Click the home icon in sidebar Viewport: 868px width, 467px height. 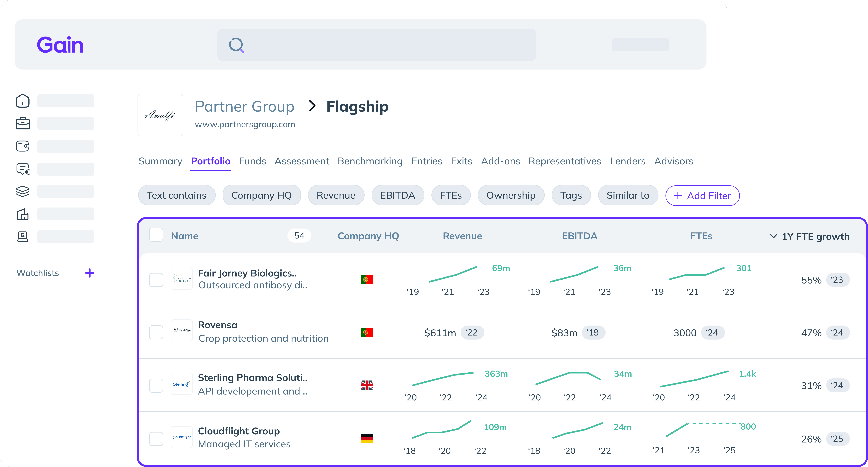point(23,101)
